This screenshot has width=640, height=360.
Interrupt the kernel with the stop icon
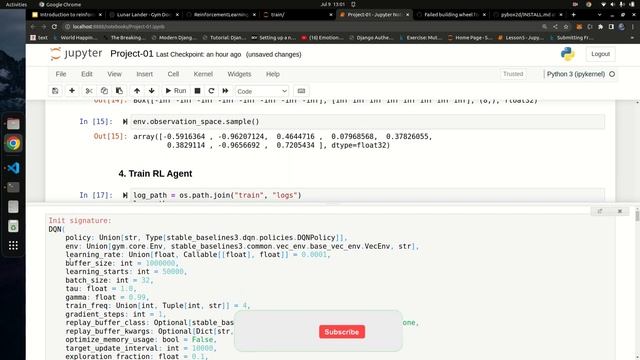(197, 91)
